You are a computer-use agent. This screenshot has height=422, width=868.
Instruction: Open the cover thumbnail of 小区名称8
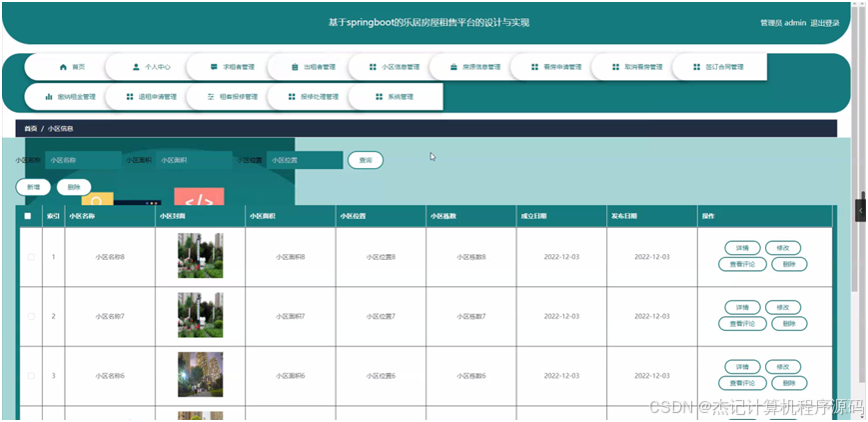pos(200,256)
